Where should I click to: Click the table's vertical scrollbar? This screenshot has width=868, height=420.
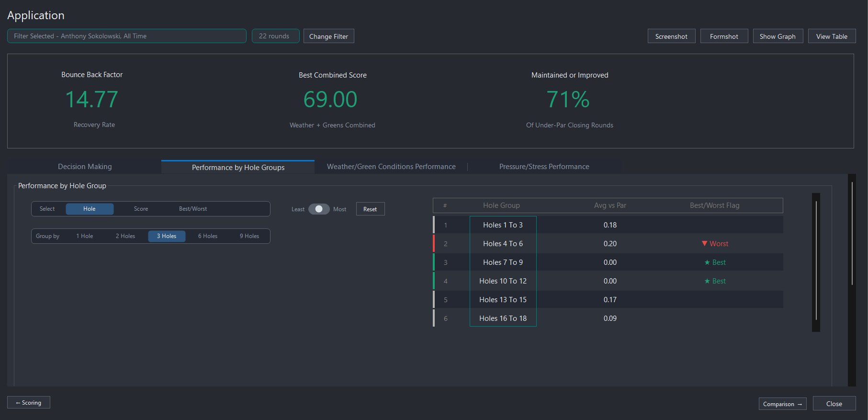tap(816, 261)
